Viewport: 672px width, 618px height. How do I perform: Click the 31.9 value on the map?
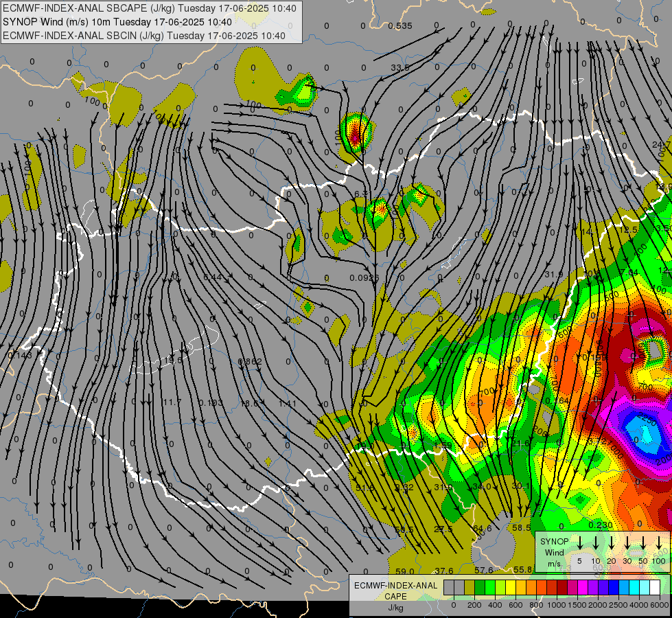pyautogui.click(x=554, y=274)
